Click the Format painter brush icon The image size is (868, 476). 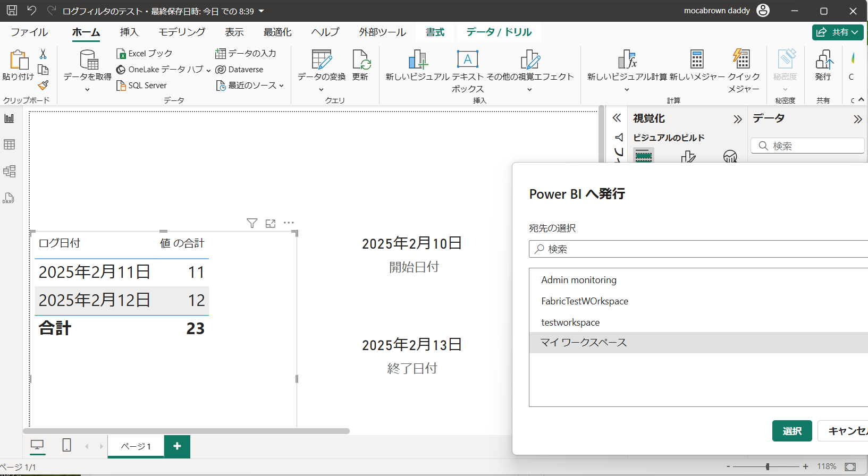[44, 85]
